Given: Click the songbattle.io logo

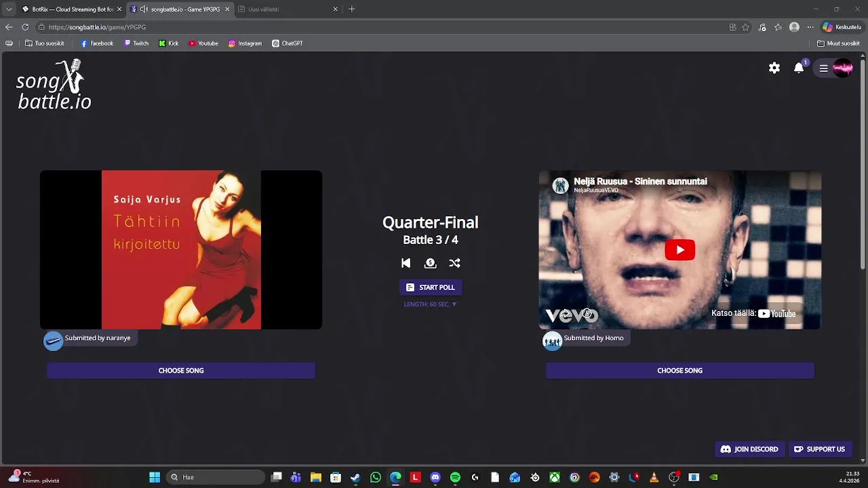Looking at the screenshot, I should point(54,85).
